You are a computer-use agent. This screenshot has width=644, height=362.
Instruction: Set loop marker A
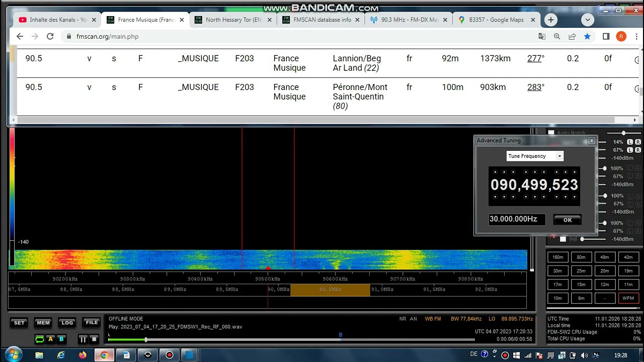[50, 339]
